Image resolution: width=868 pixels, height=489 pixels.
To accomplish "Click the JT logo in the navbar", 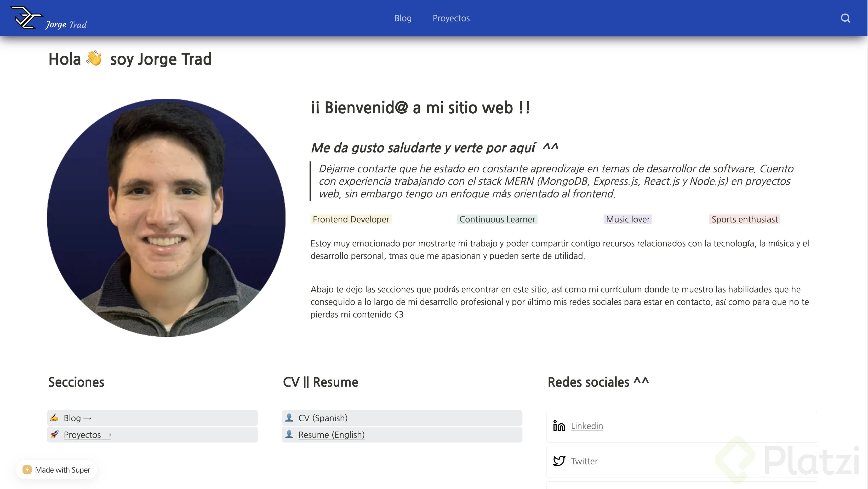I will [x=26, y=18].
